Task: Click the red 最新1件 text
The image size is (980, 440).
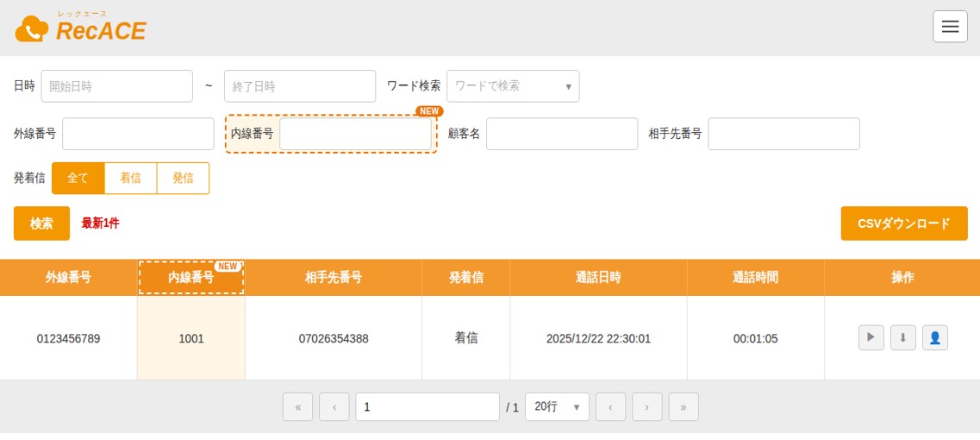Action: coord(100,223)
